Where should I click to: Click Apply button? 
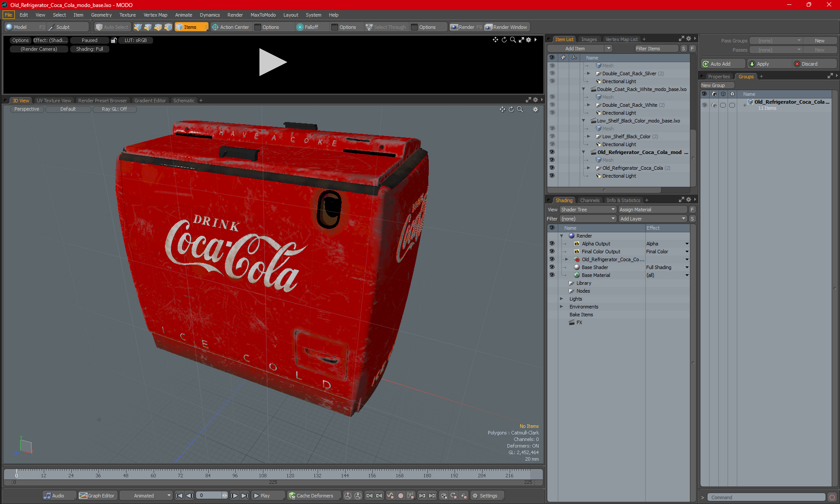click(x=769, y=64)
